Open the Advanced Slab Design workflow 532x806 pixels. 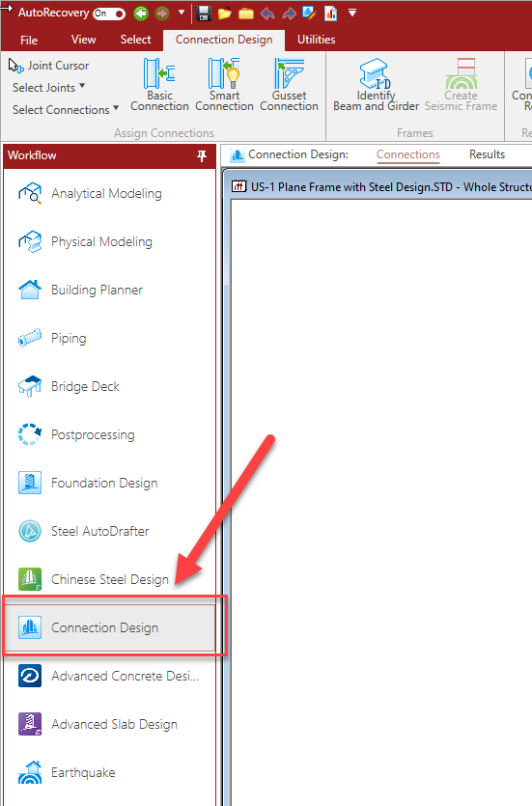click(109, 724)
